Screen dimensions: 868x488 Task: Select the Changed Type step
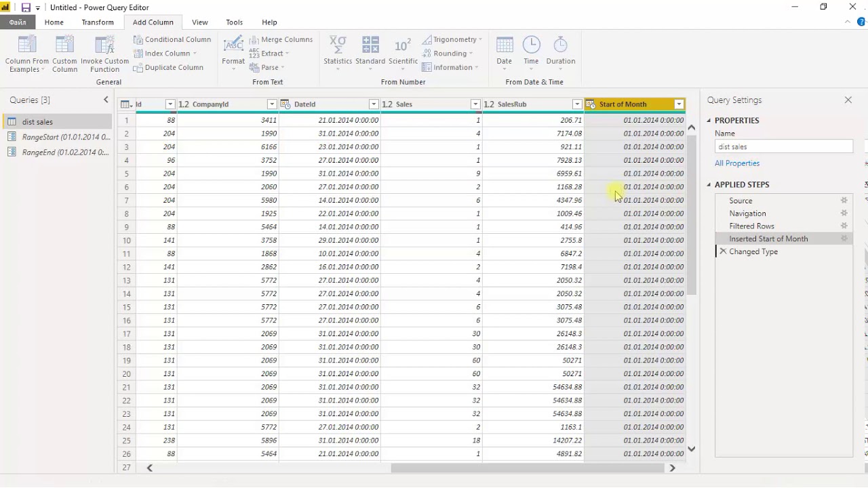click(x=784, y=251)
